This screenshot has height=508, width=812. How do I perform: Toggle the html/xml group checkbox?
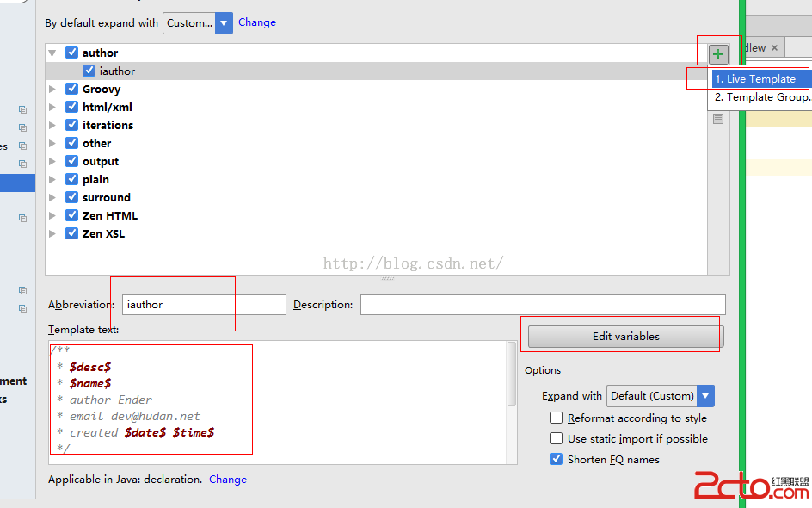point(72,107)
